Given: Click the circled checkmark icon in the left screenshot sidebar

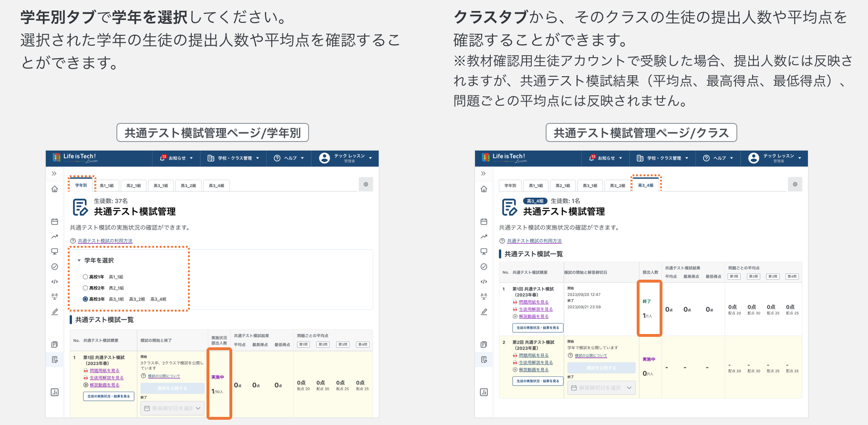Looking at the screenshot, I should pyautogui.click(x=54, y=267).
